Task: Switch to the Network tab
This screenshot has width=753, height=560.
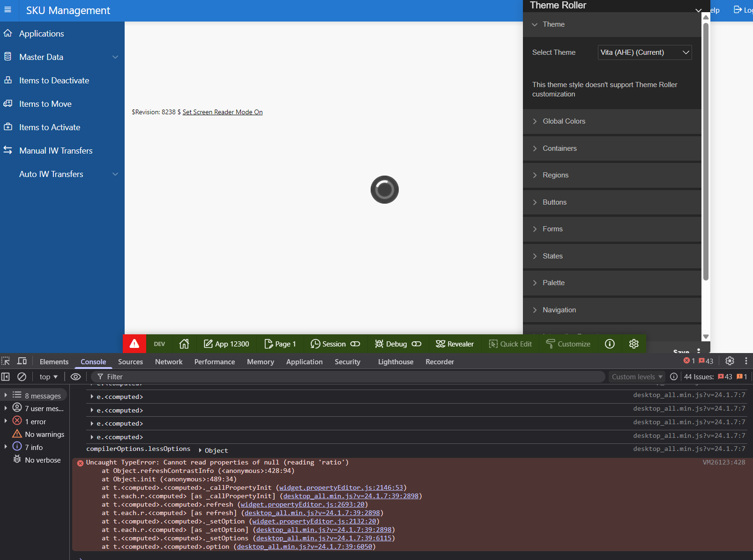Action: point(169,361)
